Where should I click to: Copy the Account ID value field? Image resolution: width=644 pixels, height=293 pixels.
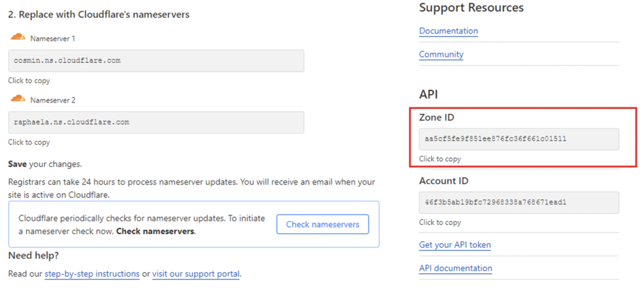click(519, 202)
